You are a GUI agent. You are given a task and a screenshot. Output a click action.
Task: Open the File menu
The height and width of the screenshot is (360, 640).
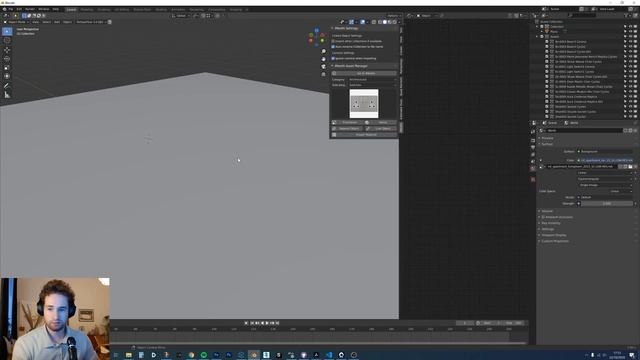11,9
